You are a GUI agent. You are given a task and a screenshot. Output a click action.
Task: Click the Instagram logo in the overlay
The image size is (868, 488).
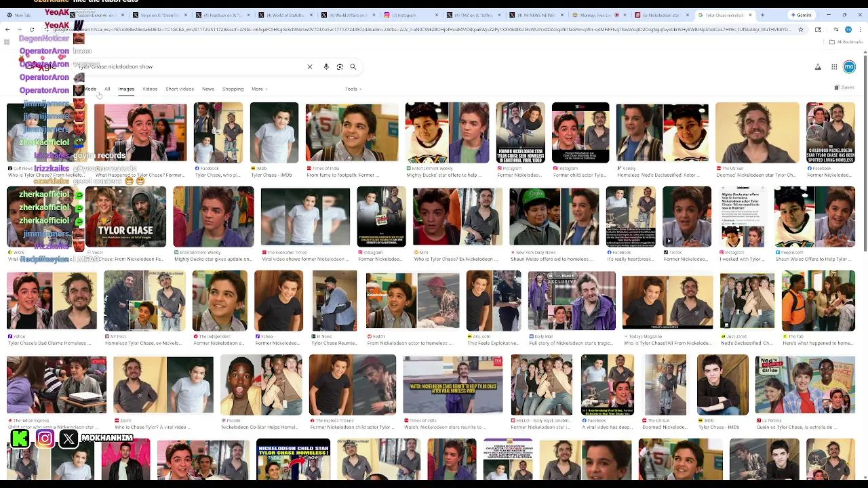pos(45,439)
